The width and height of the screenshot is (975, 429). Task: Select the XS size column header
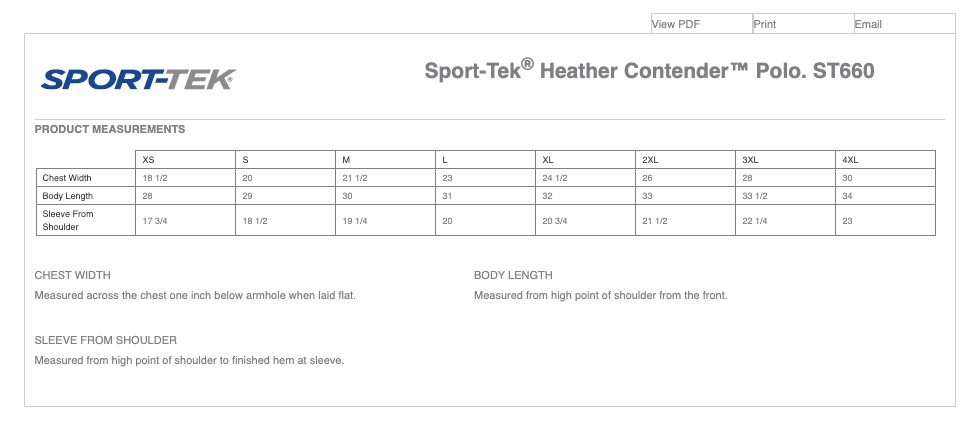tap(149, 160)
